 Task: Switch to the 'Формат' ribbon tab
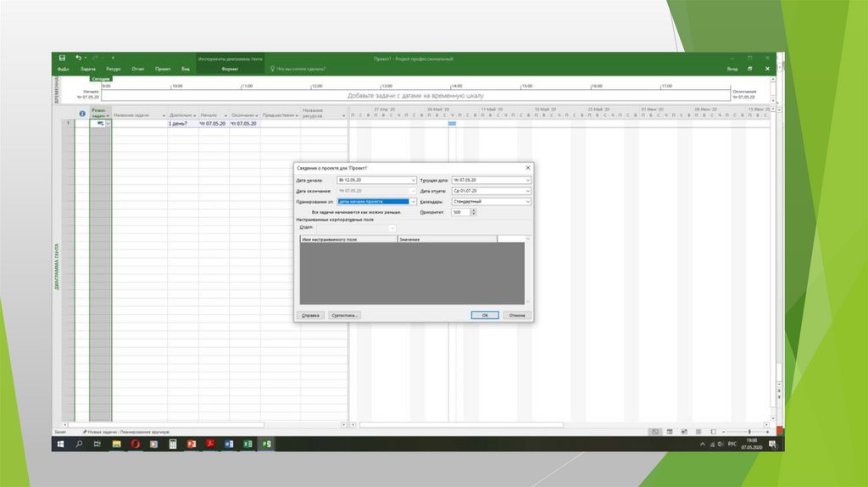(230, 69)
